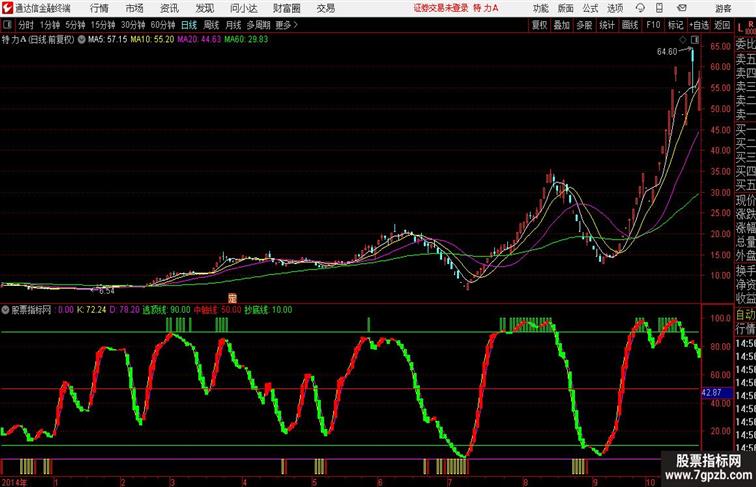Click the 画线 drawing button

tap(630, 25)
